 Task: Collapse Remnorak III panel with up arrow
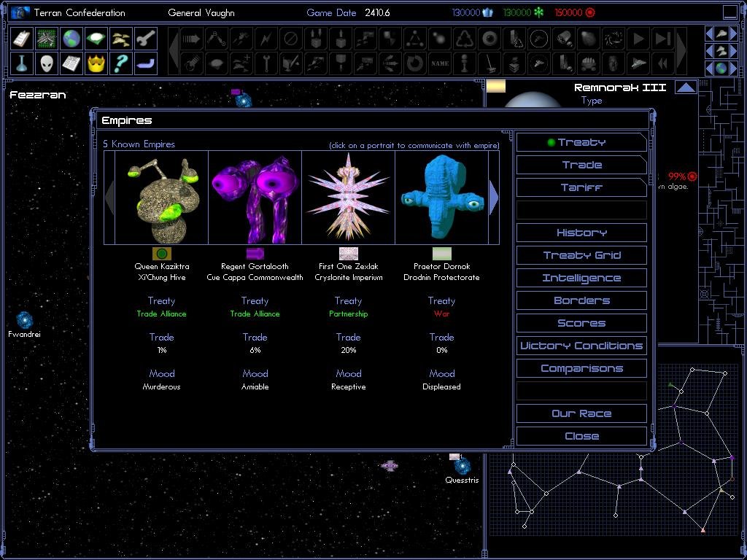pos(686,88)
